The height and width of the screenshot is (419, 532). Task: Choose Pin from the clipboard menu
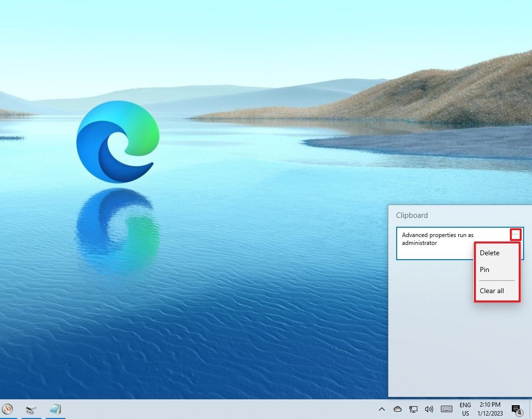point(497,269)
